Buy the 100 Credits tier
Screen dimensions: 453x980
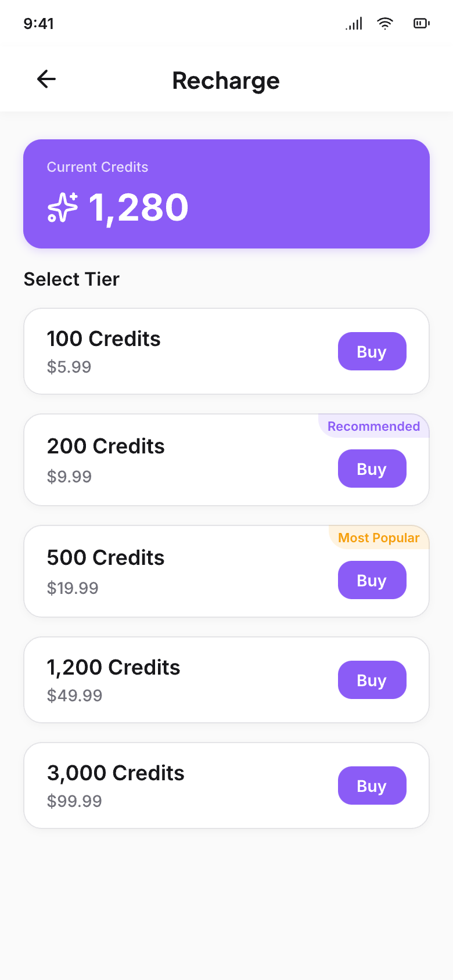tap(372, 351)
